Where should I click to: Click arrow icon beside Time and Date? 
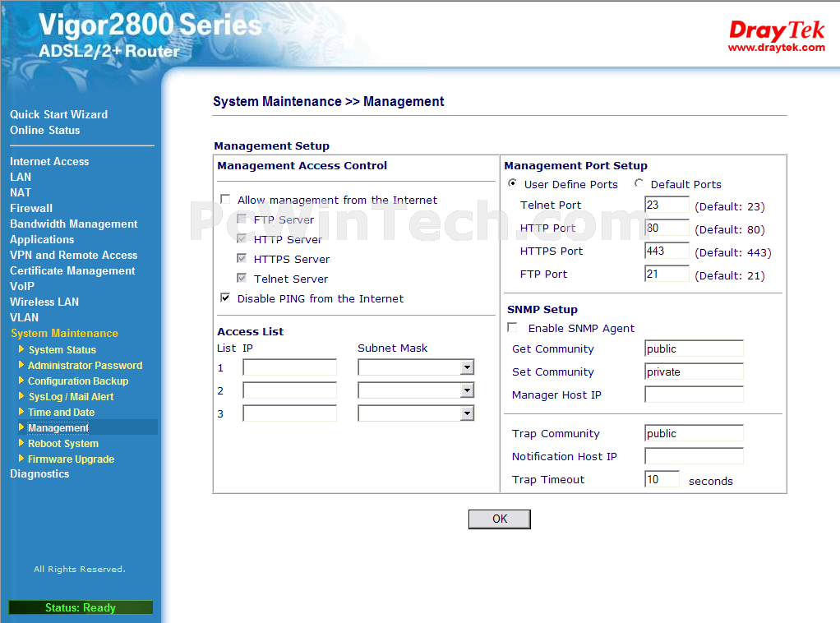(21, 412)
